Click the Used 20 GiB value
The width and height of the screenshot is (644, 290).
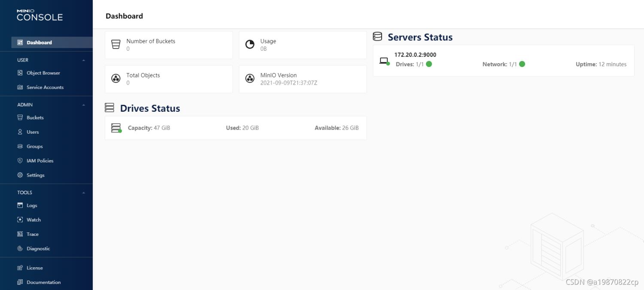click(242, 128)
